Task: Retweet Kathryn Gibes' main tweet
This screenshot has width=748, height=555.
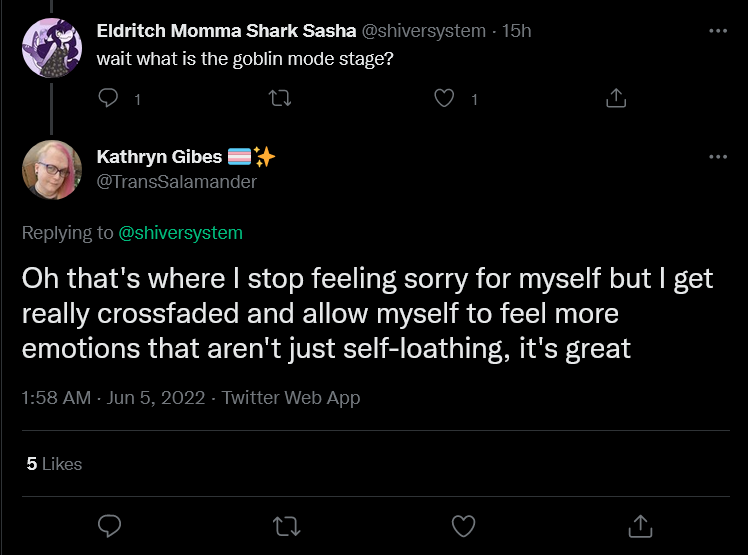Action: 286,526
